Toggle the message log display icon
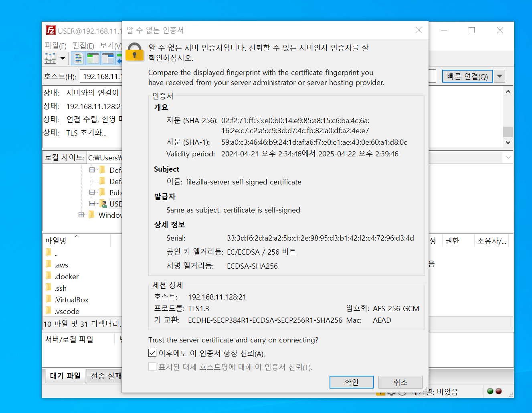Viewport: 532px width, 413px height. pos(79,59)
